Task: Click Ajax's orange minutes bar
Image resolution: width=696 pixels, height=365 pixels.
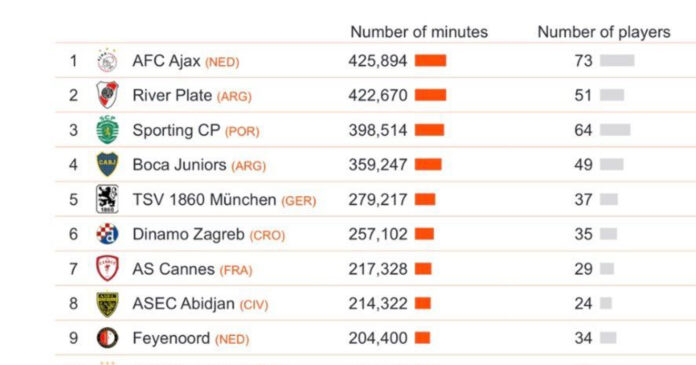Action: pos(431,60)
